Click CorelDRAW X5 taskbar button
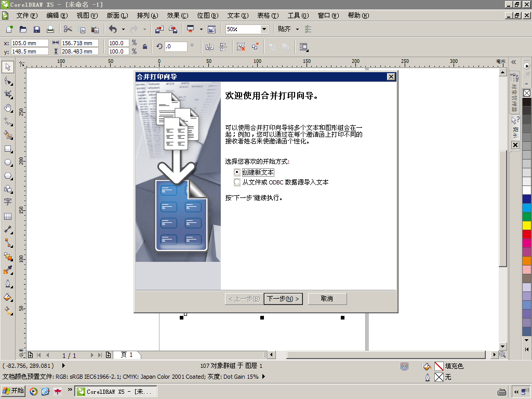This screenshot has height=399, width=532. click(x=116, y=391)
